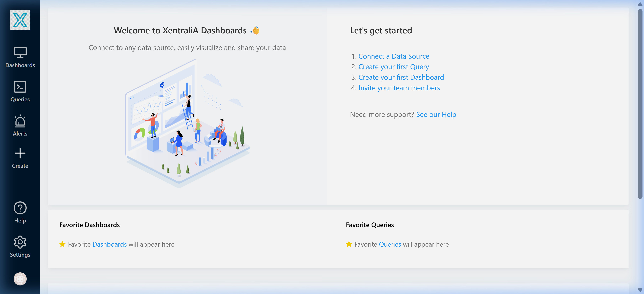Click the star icon next to Favorite Dashboards
Image resolution: width=644 pixels, height=294 pixels.
[62, 244]
